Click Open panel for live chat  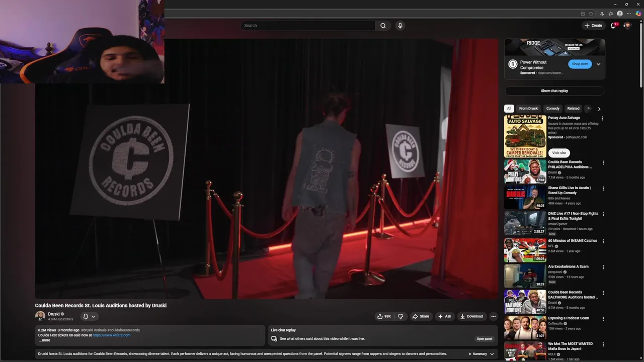[x=485, y=339]
